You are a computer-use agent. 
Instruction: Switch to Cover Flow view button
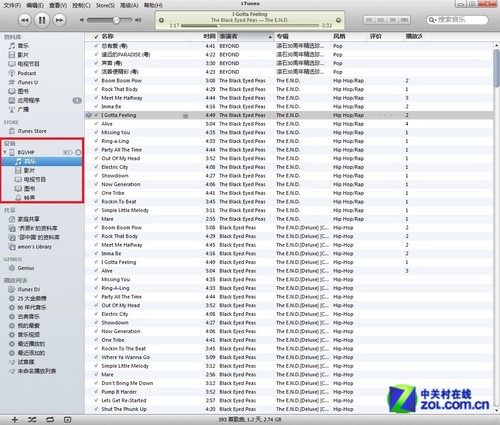point(405,20)
